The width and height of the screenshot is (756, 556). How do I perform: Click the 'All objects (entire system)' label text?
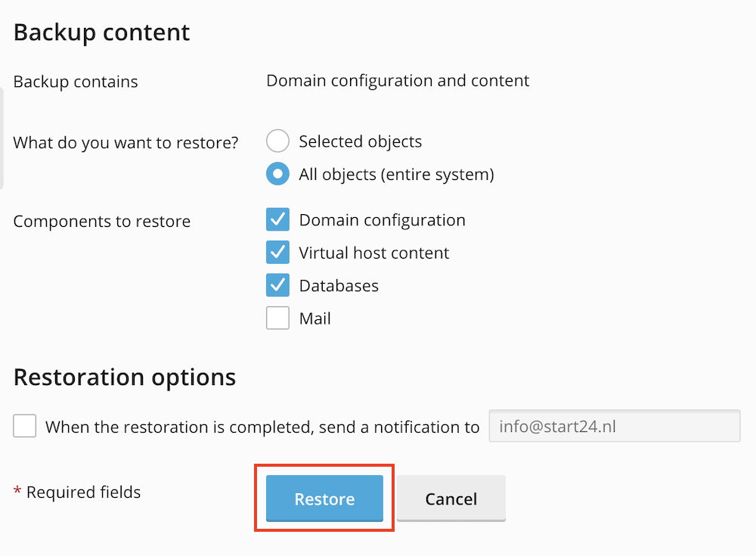pyautogui.click(x=396, y=175)
